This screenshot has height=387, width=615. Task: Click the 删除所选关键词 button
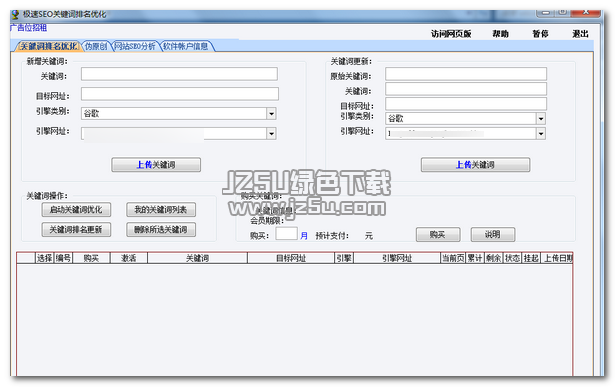[x=161, y=230]
